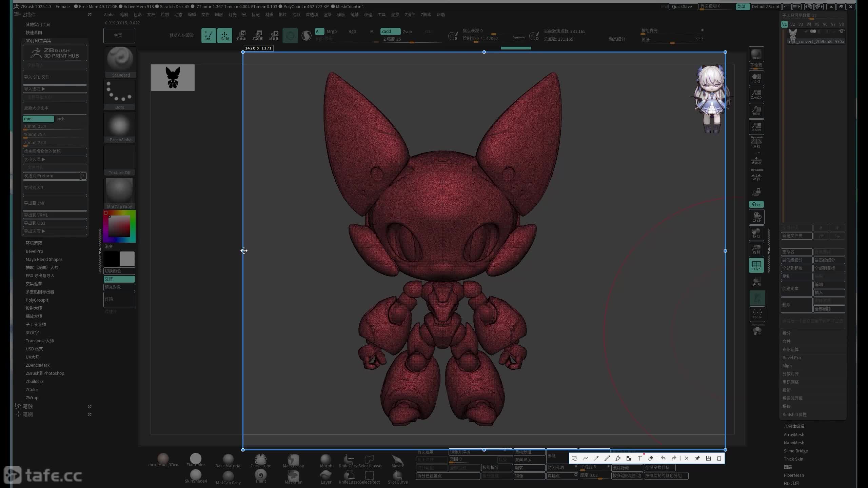Switch to the V2 visibility set tab

coord(792,24)
